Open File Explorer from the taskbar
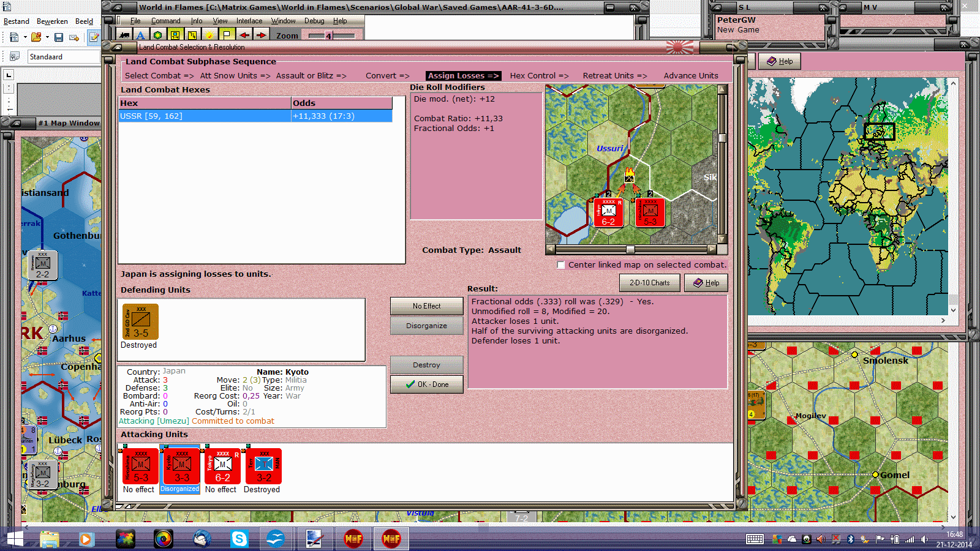The height and width of the screenshot is (551, 980). [x=50, y=539]
